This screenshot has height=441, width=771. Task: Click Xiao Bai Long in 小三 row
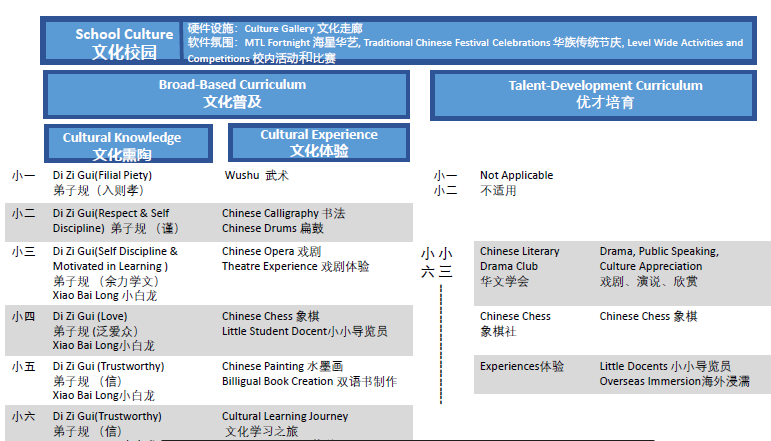105,295
